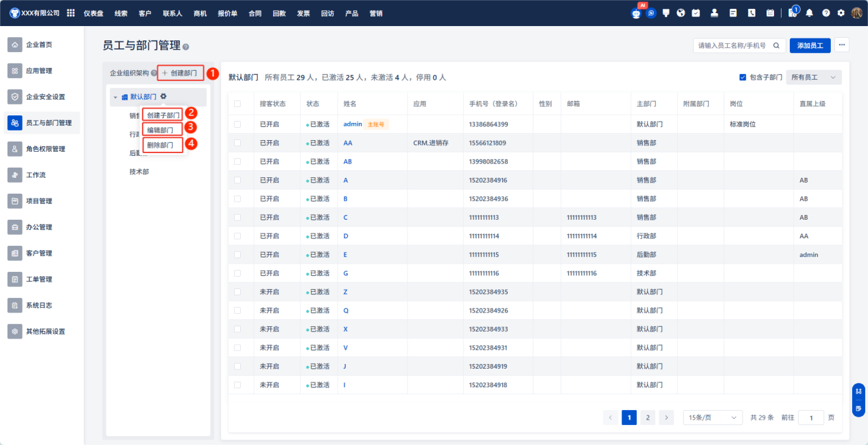Click the page number jump input field
Viewport: 868px width, 445px height.
point(810,418)
